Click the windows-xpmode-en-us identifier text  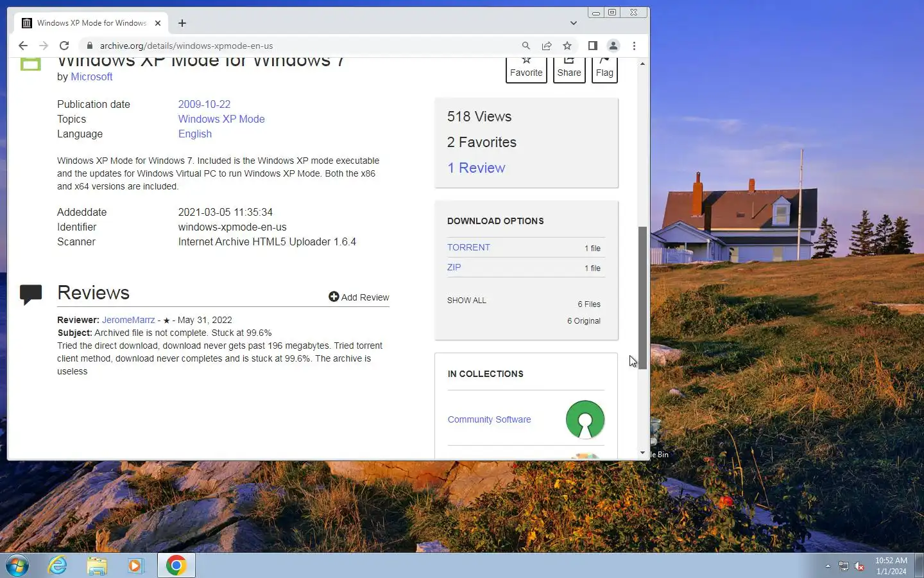232,227
